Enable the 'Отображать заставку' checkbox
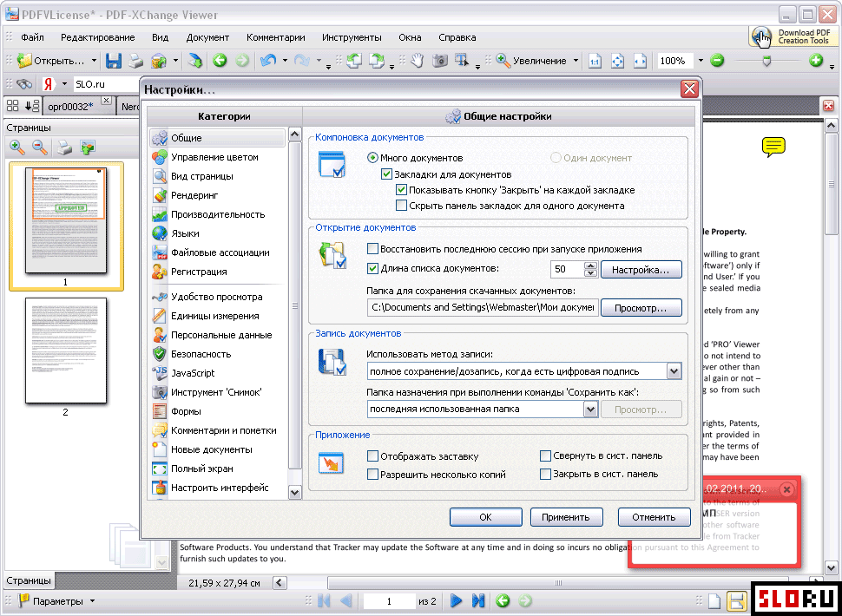This screenshot has width=842, height=616. (372, 456)
